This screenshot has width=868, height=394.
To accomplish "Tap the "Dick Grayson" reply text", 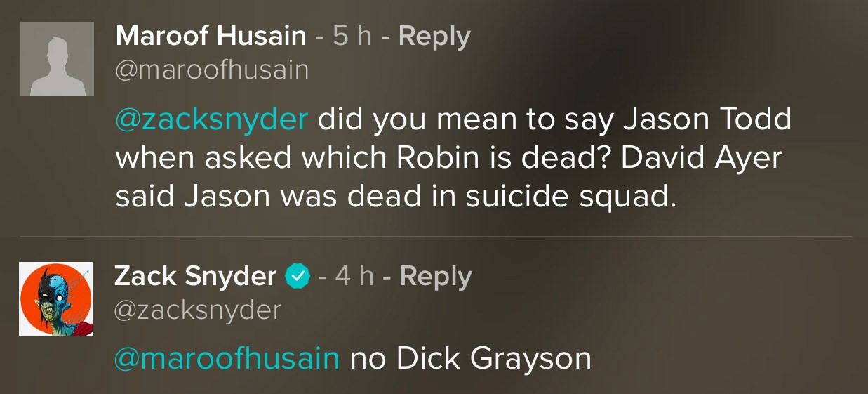I will coord(493,359).
